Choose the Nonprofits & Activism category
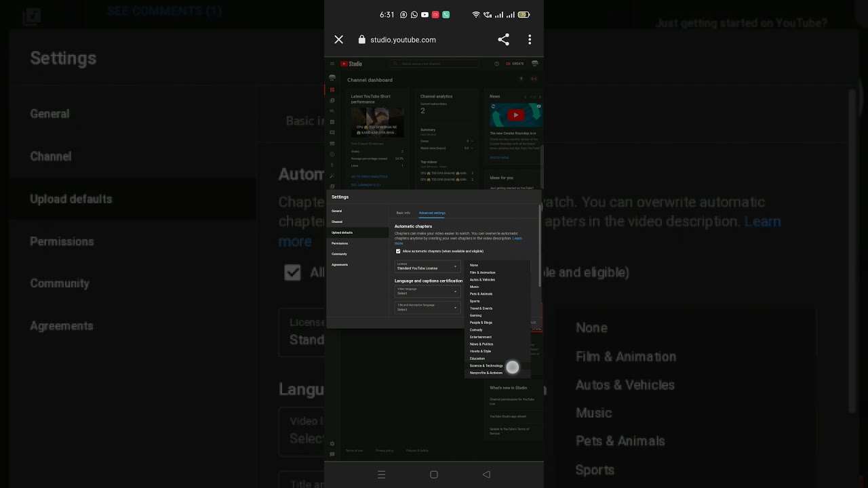 tap(498, 373)
